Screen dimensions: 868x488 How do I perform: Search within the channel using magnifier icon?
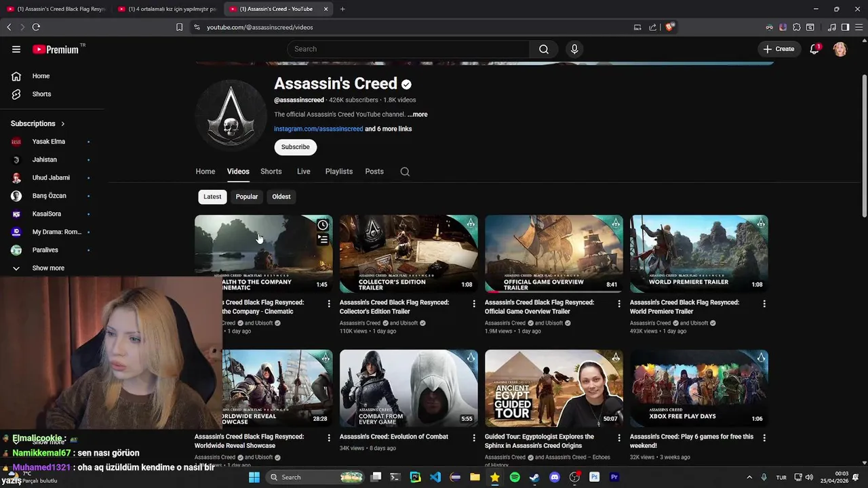click(x=405, y=171)
